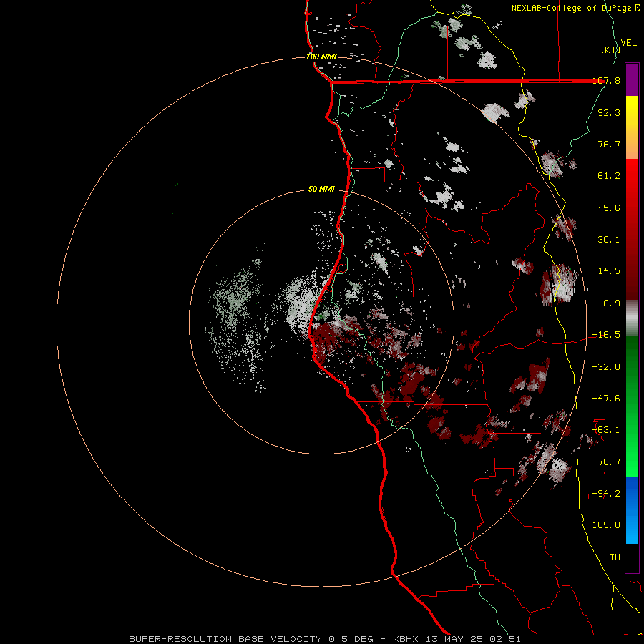
Task: Click the 92.3 scale value
Action: click(609, 112)
